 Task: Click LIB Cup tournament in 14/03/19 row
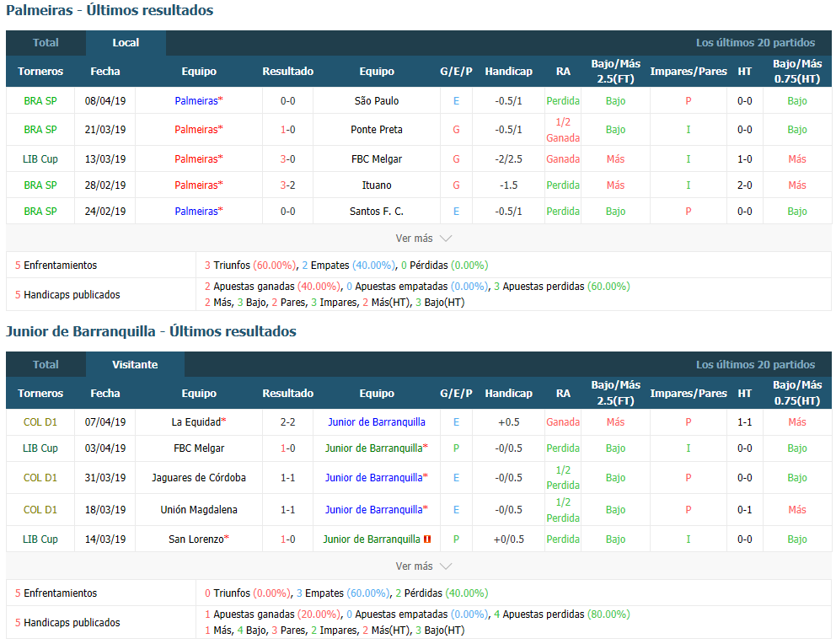(40, 539)
